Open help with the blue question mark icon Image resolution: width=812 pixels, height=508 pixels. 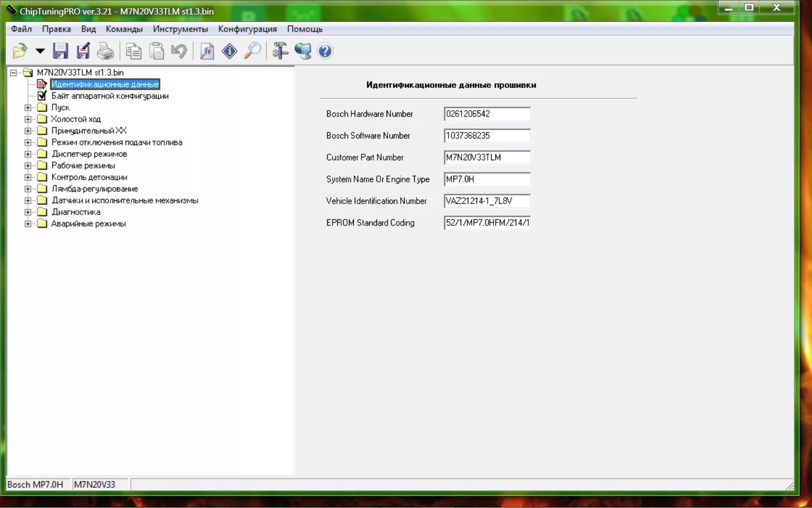click(325, 51)
